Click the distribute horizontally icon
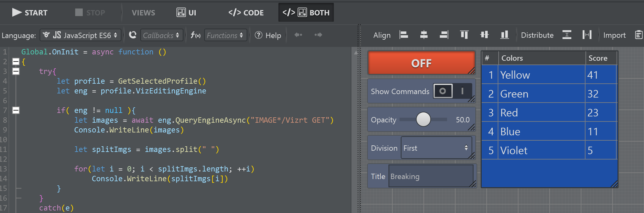This screenshot has height=213, width=644. pyautogui.click(x=587, y=35)
